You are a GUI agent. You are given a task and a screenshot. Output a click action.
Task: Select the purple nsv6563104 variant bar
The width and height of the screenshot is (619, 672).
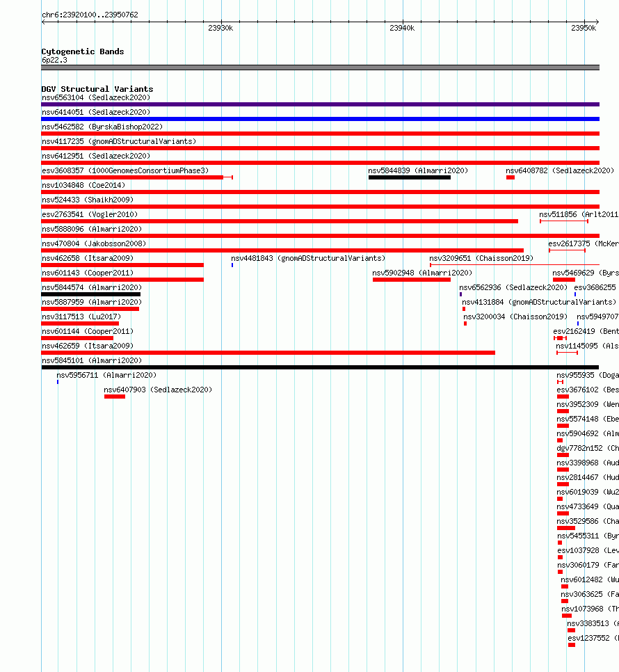(320, 104)
